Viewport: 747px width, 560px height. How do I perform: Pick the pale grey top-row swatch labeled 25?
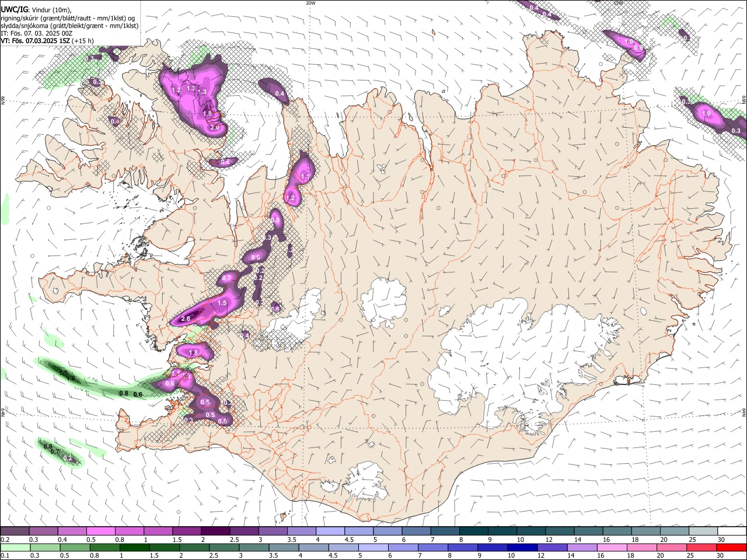[x=704, y=530]
